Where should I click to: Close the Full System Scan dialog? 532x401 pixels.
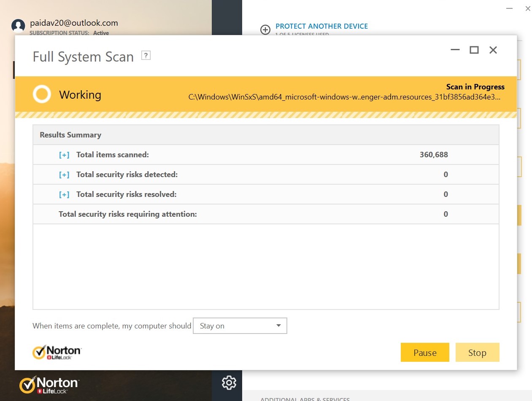(493, 50)
